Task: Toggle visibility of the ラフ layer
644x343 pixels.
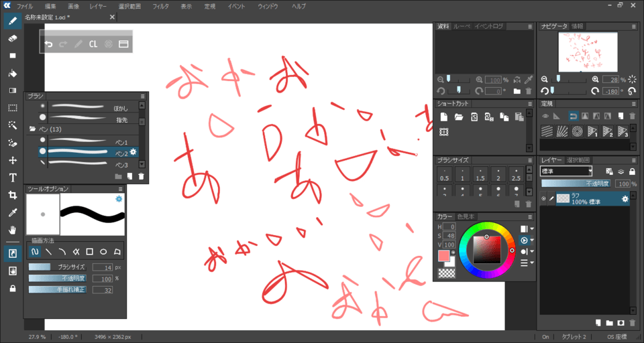Action: tap(543, 198)
